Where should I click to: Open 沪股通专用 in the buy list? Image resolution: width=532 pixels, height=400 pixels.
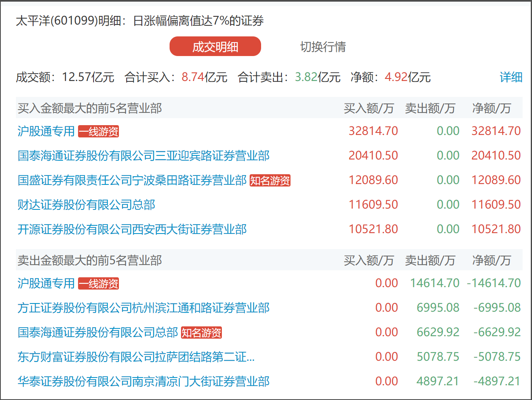46,131
